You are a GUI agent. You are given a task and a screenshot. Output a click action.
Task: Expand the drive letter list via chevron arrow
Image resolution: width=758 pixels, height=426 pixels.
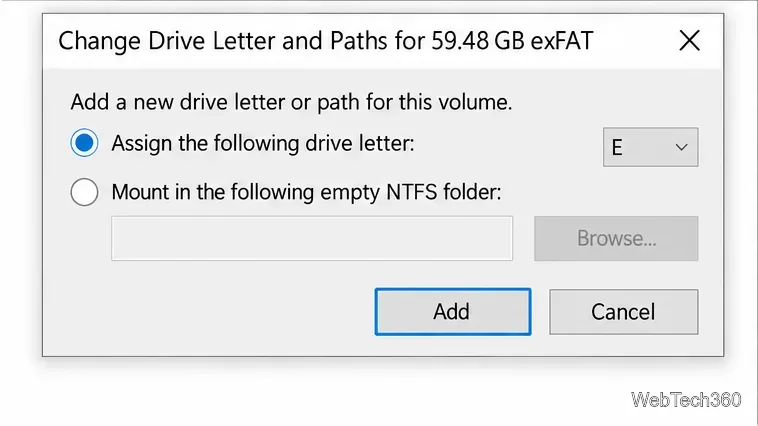coord(682,147)
